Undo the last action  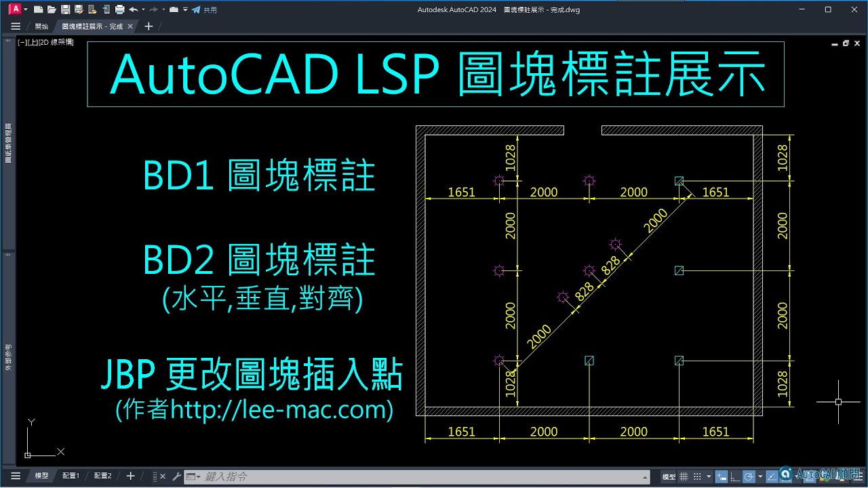coord(134,9)
